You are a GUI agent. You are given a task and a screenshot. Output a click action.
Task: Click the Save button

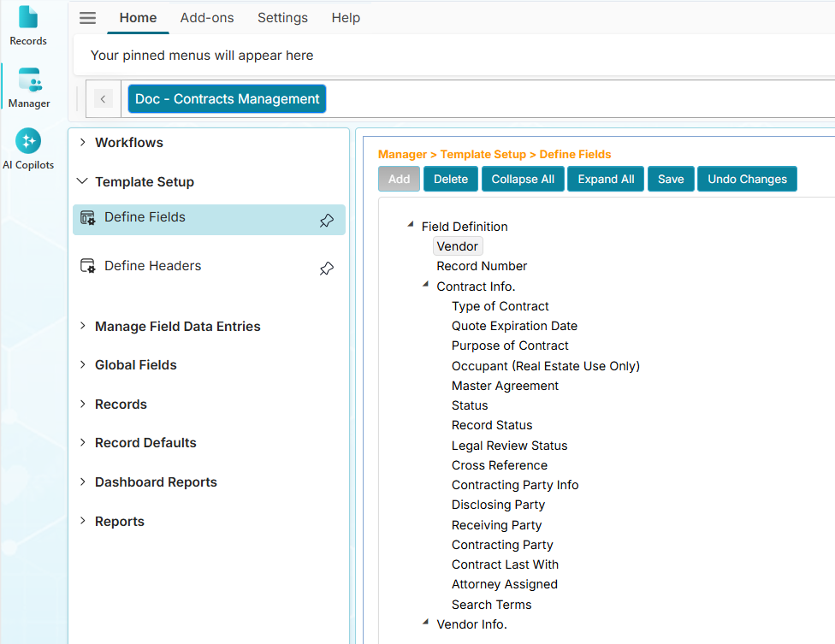(x=671, y=179)
